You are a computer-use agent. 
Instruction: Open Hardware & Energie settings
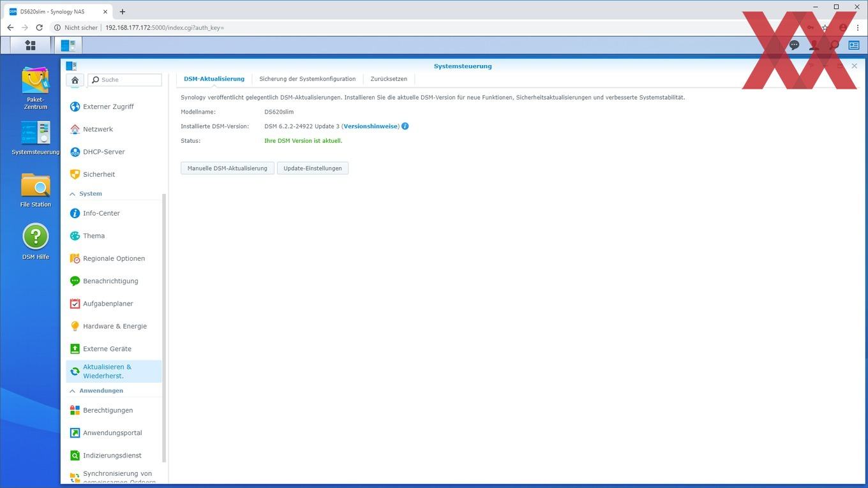114,326
